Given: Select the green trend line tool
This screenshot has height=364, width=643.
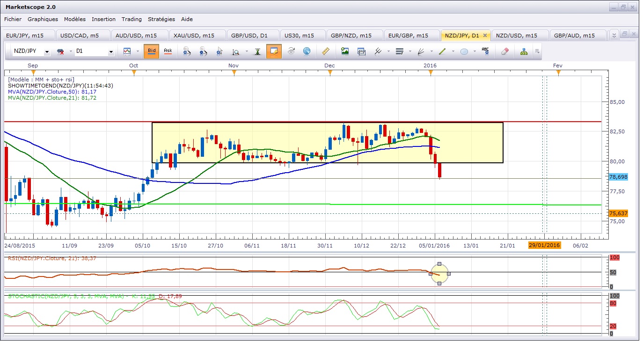Looking at the screenshot, I should (442, 51).
